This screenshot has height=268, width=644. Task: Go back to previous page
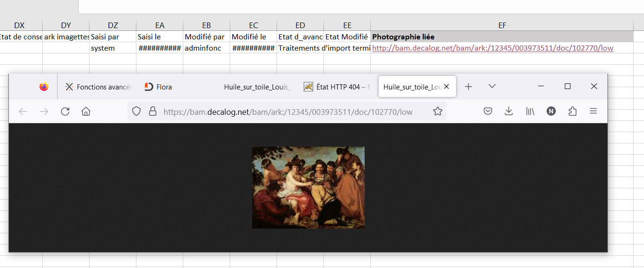pyautogui.click(x=23, y=112)
